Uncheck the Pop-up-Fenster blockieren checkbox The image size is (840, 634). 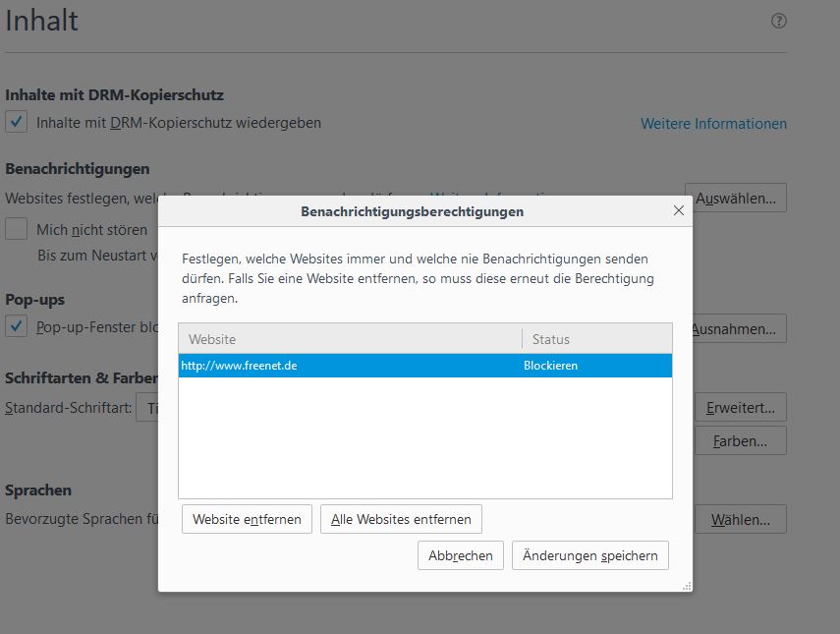(17, 326)
